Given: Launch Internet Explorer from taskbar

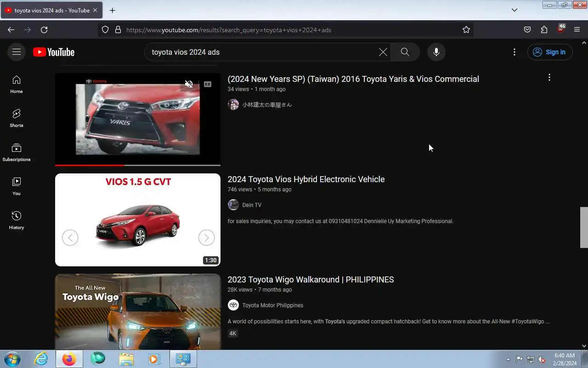Looking at the screenshot, I should point(41,359).
